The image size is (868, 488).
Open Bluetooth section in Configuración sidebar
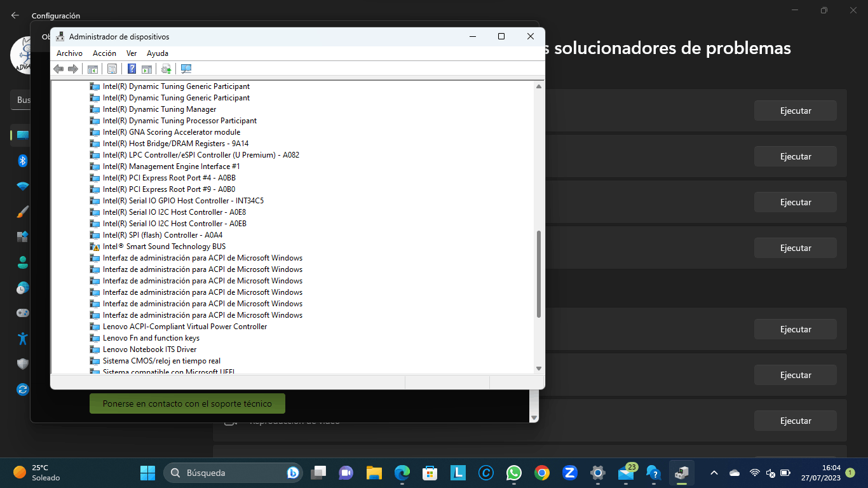pyautogui.click(x=23, y=161)
